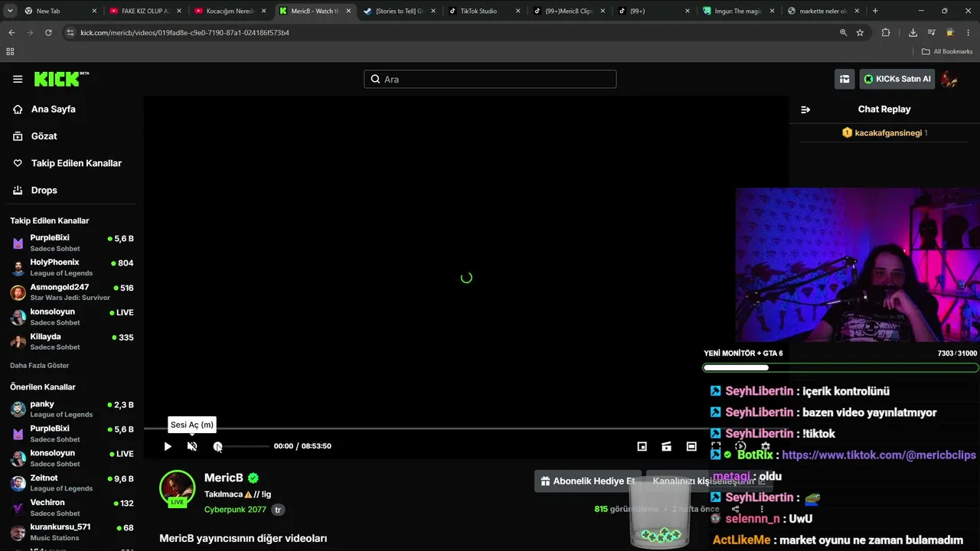
Task: Open the page zoom indicator
Action: pos(843,33)
